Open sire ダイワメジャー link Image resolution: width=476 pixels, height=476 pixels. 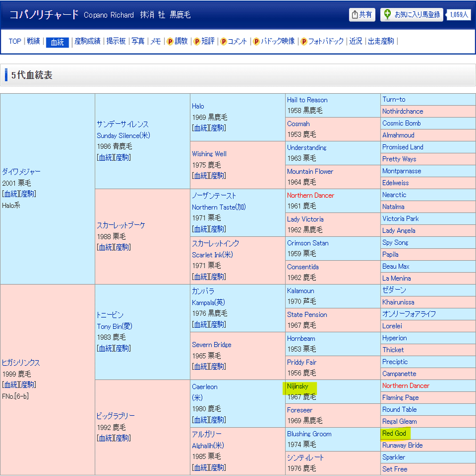[x=21, y=172]
